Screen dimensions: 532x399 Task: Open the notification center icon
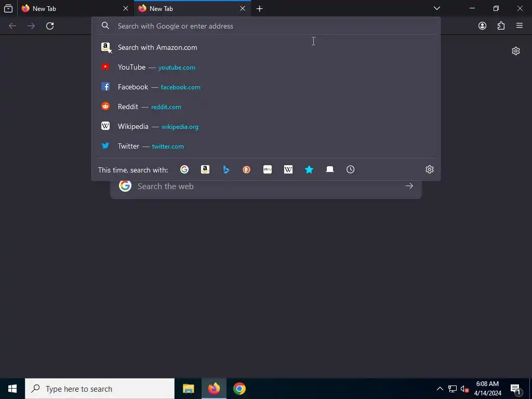coord(515,389)
